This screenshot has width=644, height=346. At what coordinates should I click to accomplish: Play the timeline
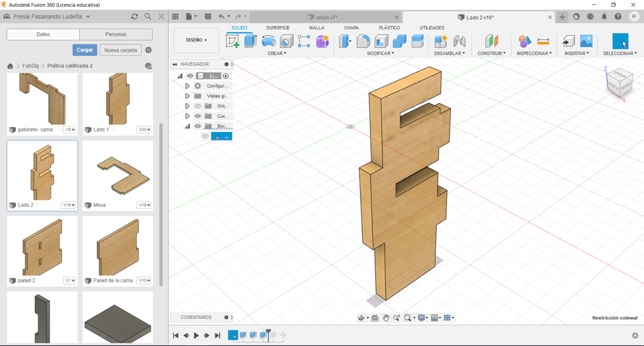(x=196, y=336)
